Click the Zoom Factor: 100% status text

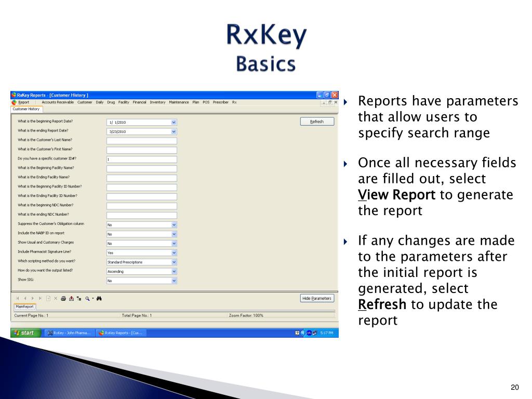click(246, 315)
